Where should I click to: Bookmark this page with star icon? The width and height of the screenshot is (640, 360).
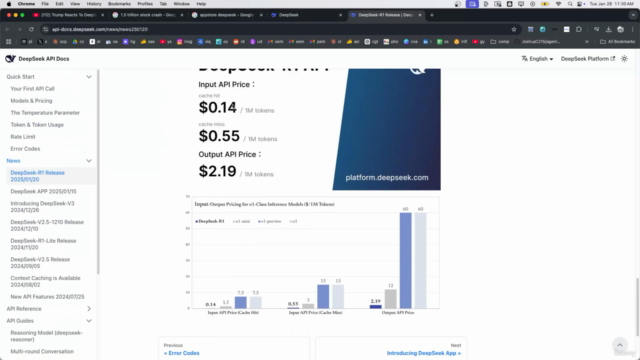(514, 29)
